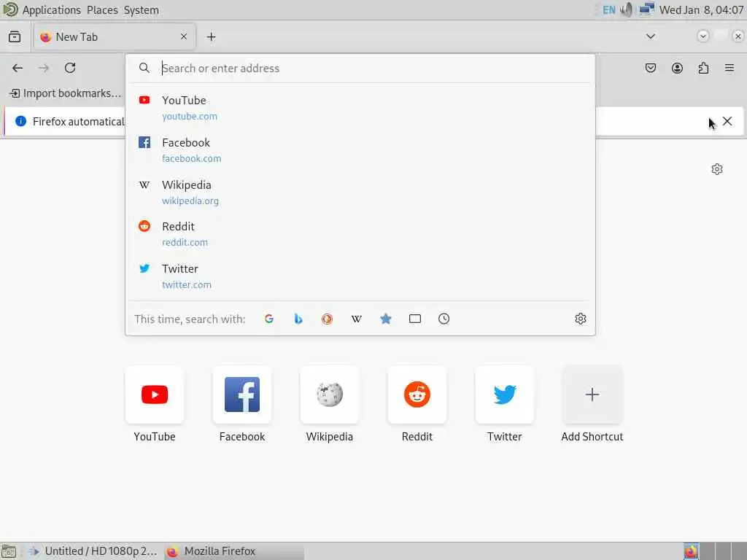Screen dimensions: 747x560
Task: Dismiss the Firefox notification bar
Action: pyautogui.click(x=727, y=121)
